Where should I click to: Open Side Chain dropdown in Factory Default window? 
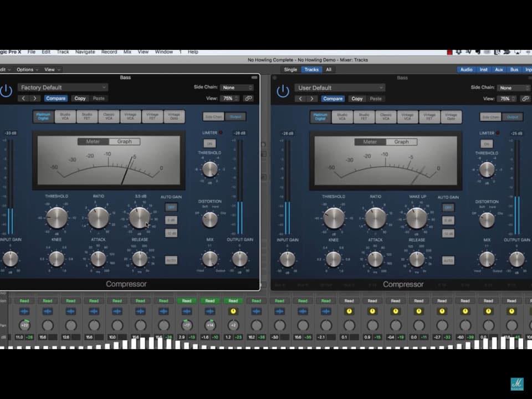(237, 88)
